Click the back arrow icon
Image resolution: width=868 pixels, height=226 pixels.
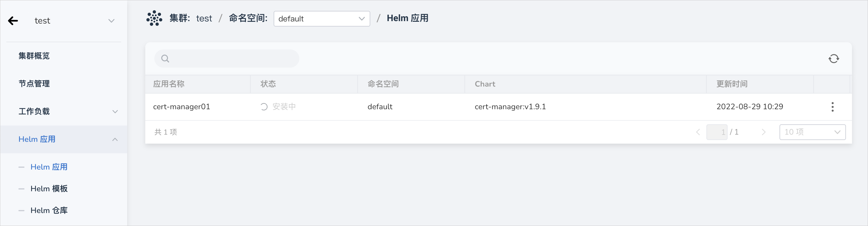13,21
